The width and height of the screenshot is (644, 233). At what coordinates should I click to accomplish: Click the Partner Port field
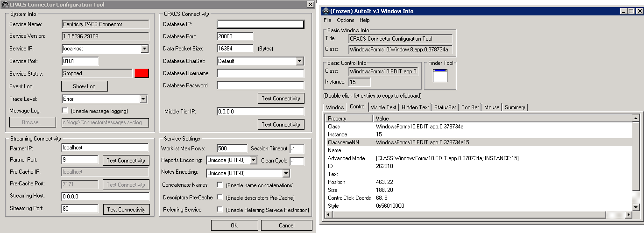click(x=80, y=160)
